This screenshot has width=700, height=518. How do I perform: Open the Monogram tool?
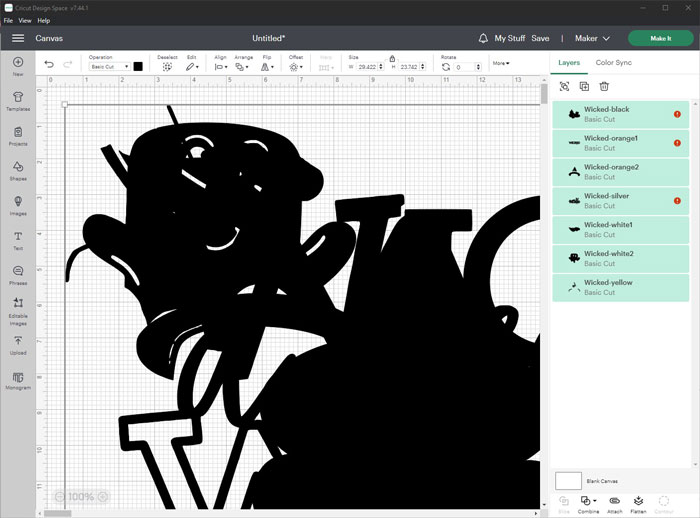coord(18,377)
